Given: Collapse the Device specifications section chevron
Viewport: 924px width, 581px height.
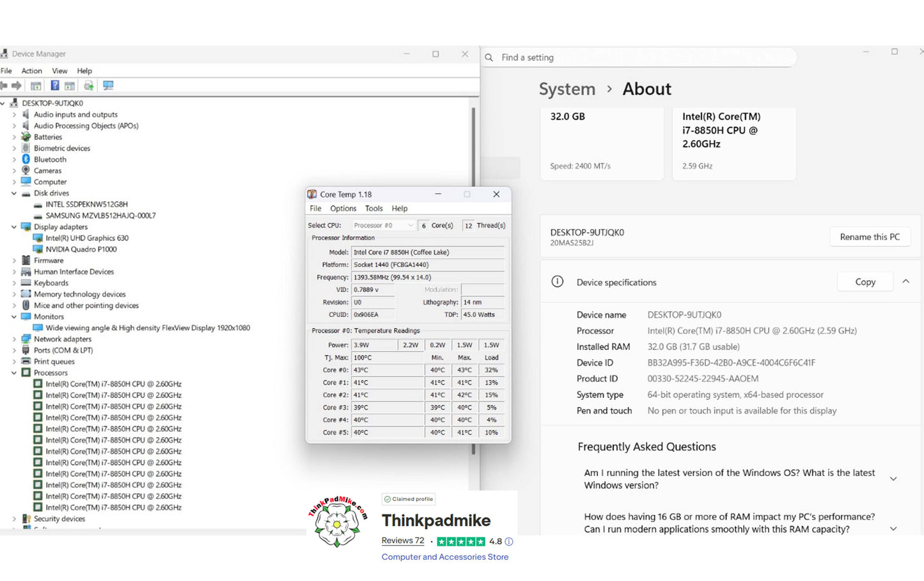Looking at the screenshot, I should [905, 282].
